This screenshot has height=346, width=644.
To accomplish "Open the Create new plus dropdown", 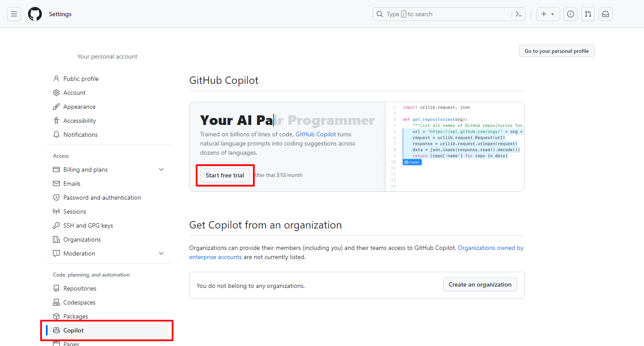I will [548, 14].
